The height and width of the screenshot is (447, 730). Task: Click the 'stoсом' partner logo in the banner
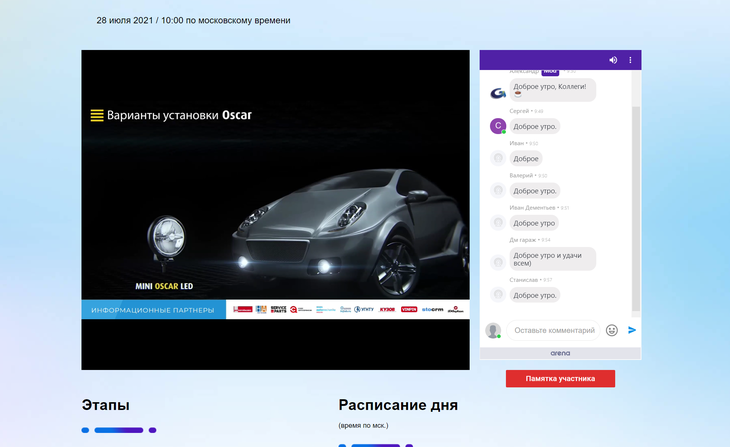pos(433,309)
